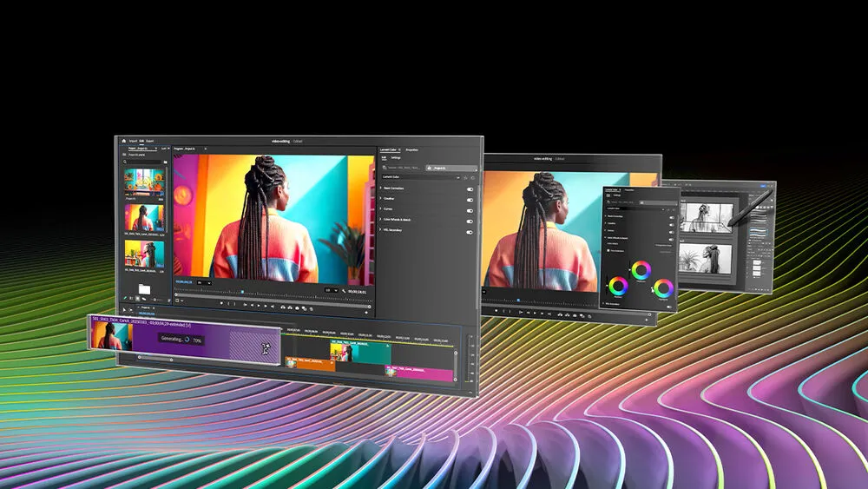Expand the Curves section chevron
This screenshot has height=489, width=868.
click(x=381, y=208)
